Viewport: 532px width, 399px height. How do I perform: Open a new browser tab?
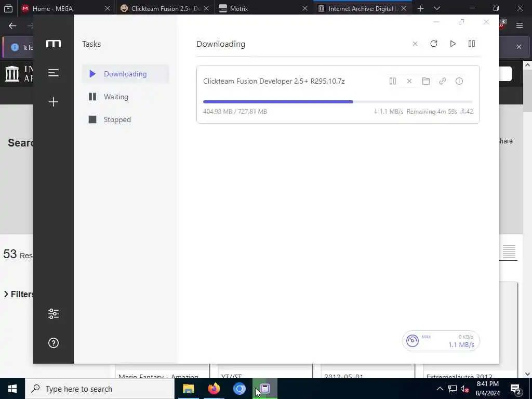[x=420, y=8]
